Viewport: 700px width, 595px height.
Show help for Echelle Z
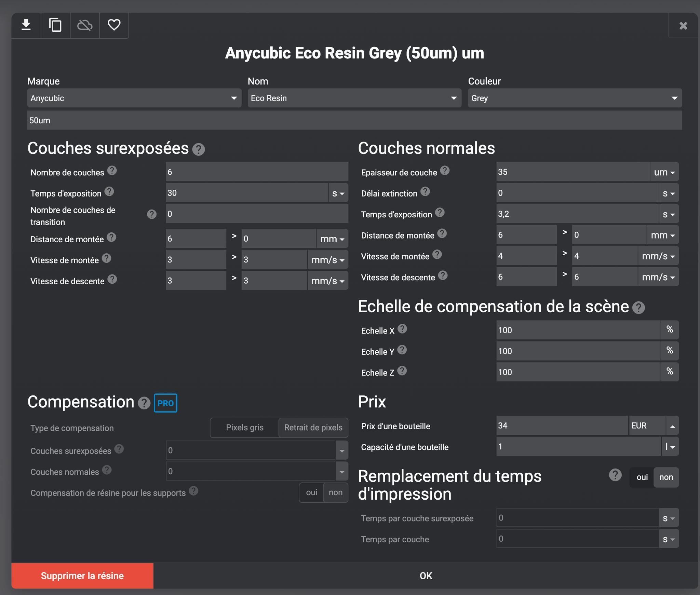[402, 371]
